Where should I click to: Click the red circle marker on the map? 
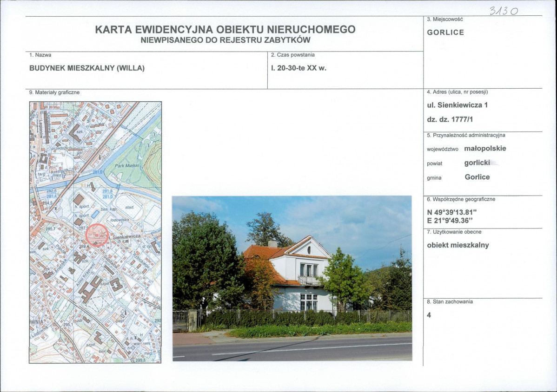point(97,235)
